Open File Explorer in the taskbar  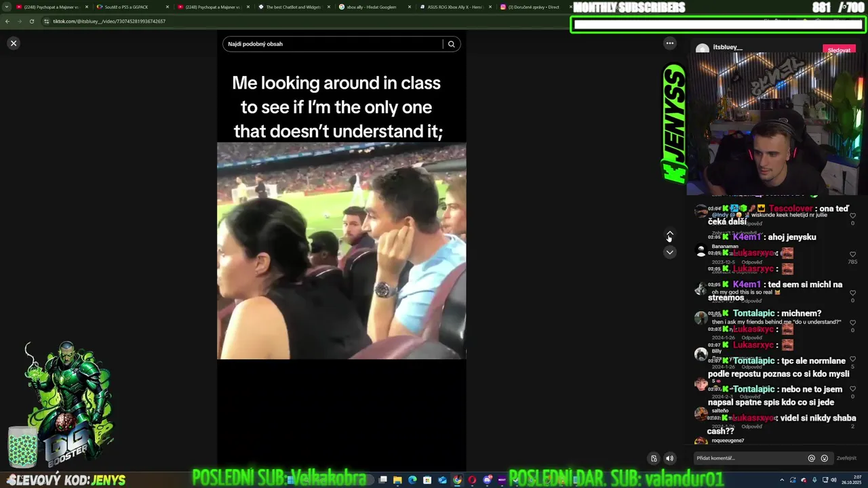[x=397, y=480]
